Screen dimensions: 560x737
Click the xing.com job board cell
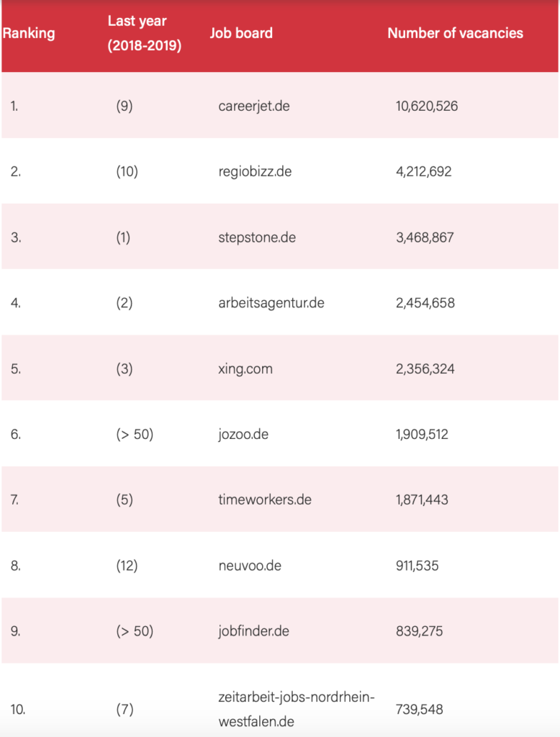click(x=245, y=368)
